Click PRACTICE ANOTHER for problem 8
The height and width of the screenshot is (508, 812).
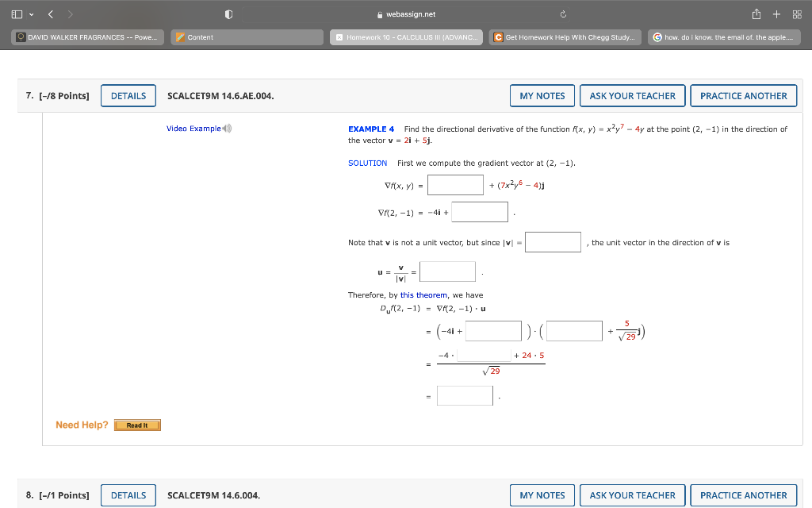(743, 495)
